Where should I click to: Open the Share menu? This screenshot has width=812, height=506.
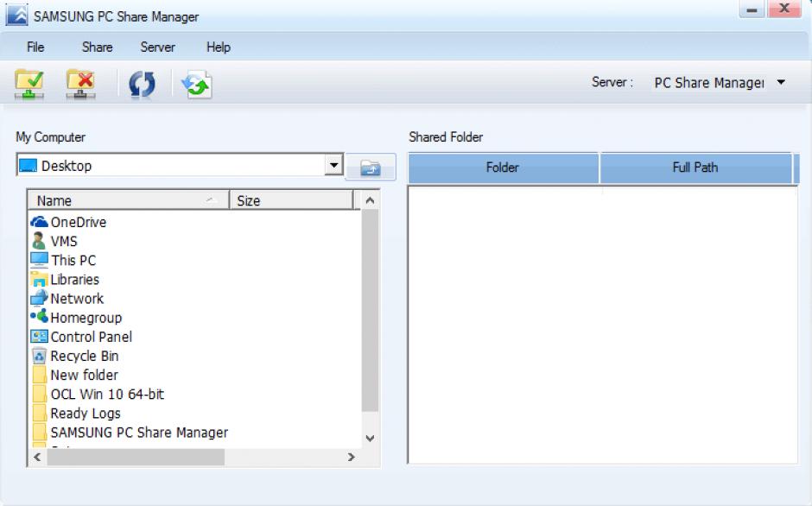[x=97, y=47]
